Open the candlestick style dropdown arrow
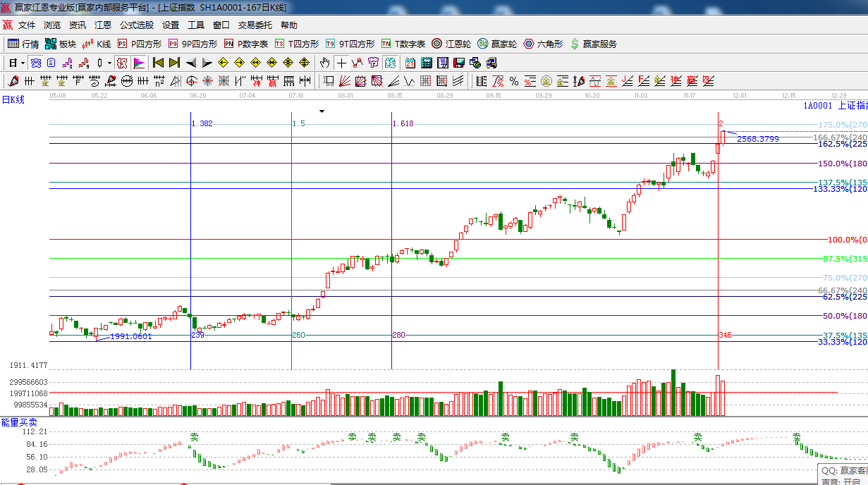Image resolution: width=868 pixels, height=485 pixels. coord(109,63)
